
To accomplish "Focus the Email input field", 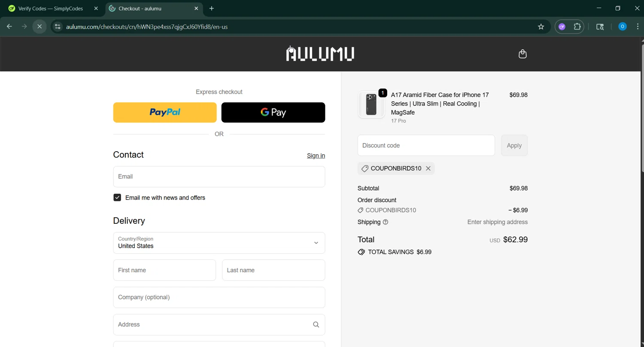I will pos(219,177).
